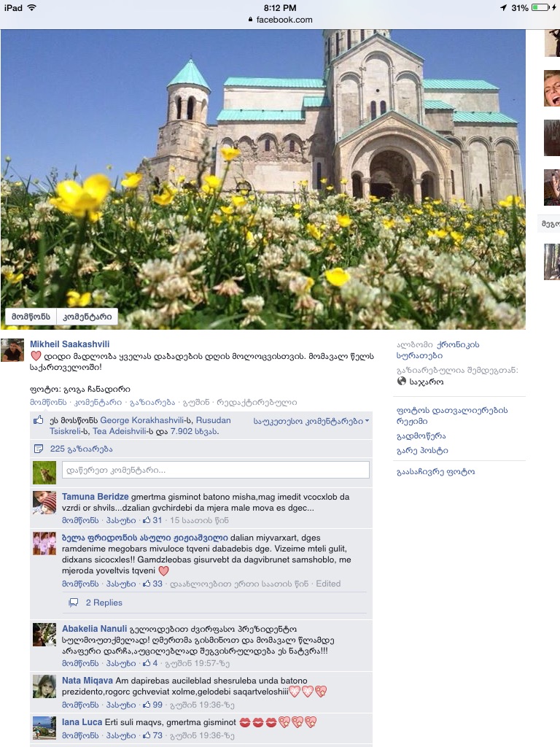The image size is (560, 747).
Task: Click the 7.902 სხვას likers link
Action: tap(194, 431)
